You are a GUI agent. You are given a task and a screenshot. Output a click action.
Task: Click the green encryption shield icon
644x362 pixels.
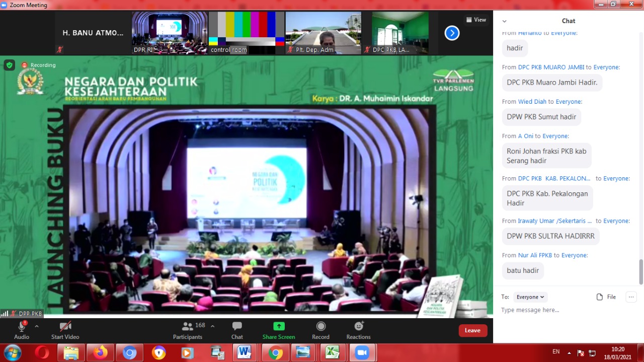pyautogui.click(x=10, y=65)
